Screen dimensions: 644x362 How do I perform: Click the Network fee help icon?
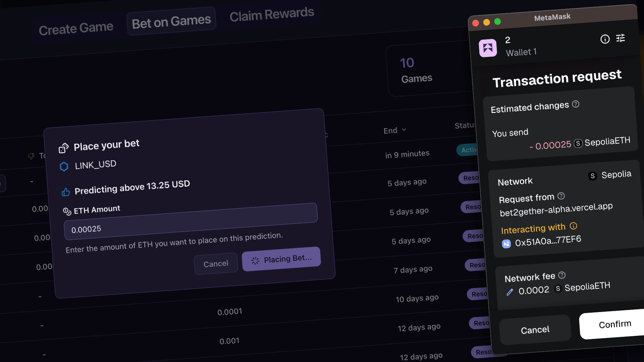(x=562, y=275)
